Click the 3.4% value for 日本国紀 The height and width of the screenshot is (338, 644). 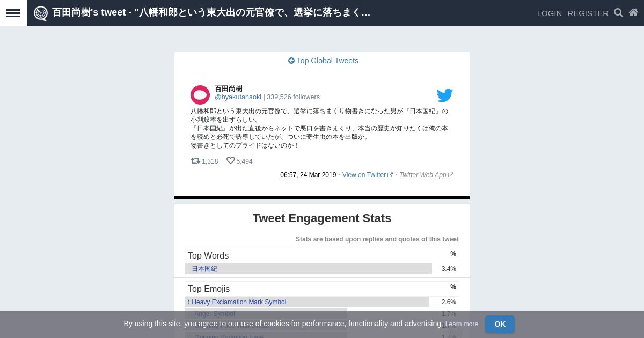point(449,269)
